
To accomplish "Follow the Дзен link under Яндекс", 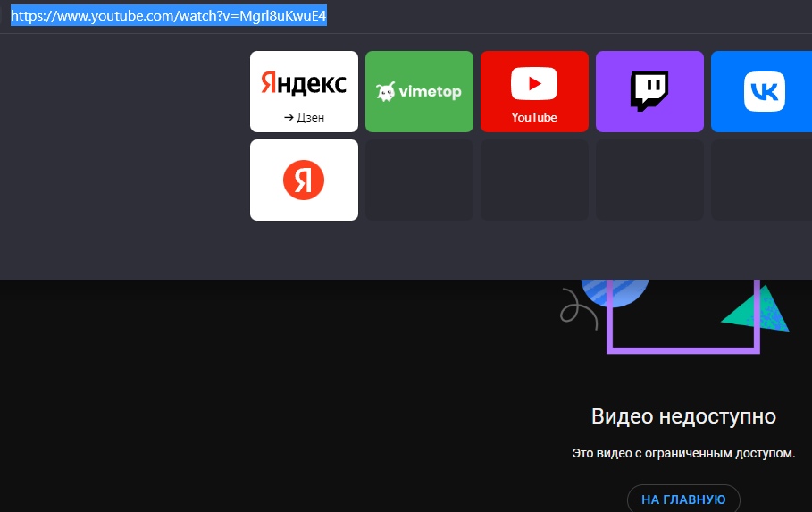I will [x=304, y=117].
